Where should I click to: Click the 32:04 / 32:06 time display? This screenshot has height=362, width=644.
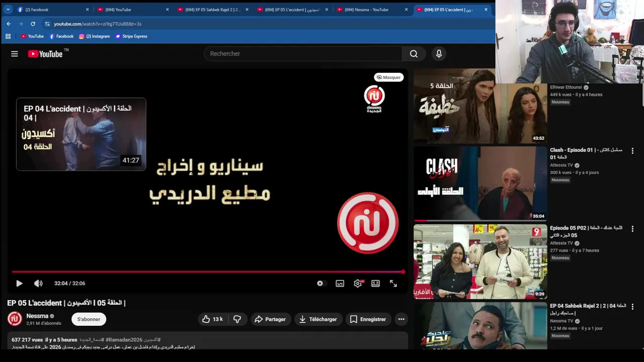tap(69, 284)
